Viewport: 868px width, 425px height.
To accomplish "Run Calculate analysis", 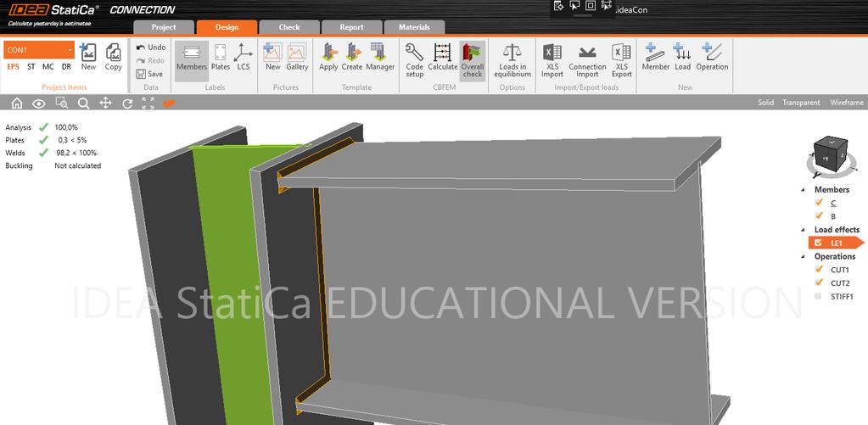I will pos(443,58).
